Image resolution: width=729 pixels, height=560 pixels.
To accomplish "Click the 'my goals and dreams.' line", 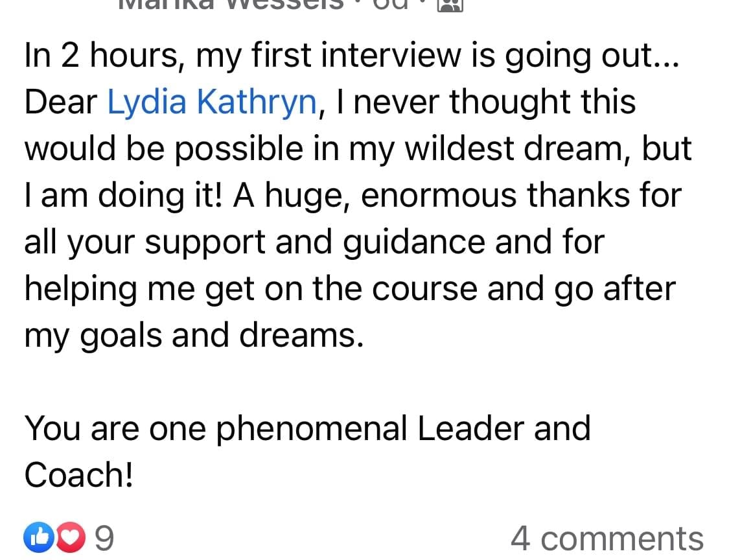I will [193, 336].
